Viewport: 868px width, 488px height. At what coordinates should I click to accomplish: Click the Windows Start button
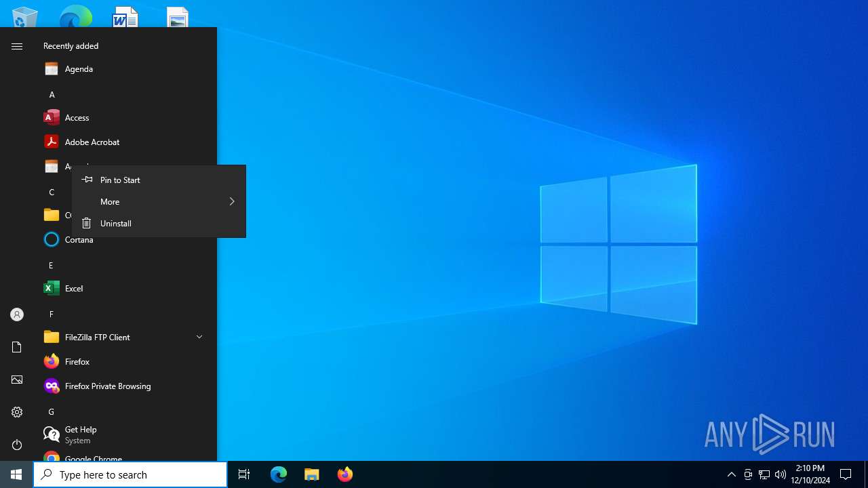pos(16,474)
